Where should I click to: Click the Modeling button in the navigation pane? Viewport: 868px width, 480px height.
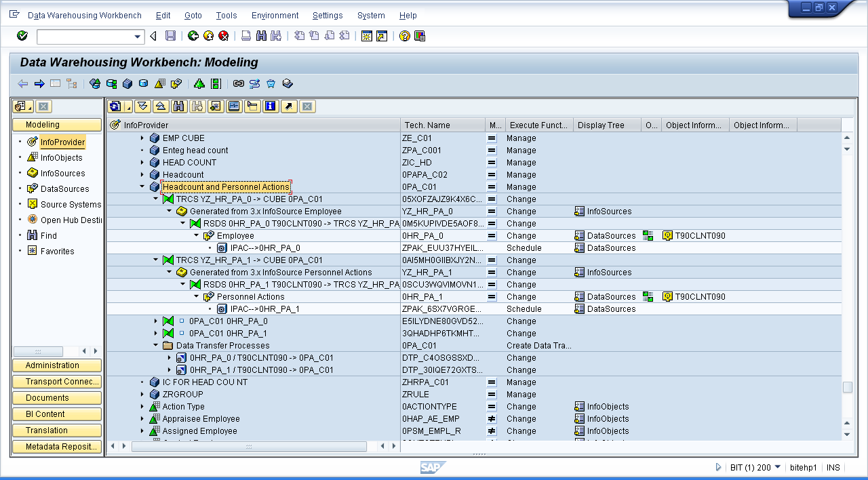click(x=57, y=125)
